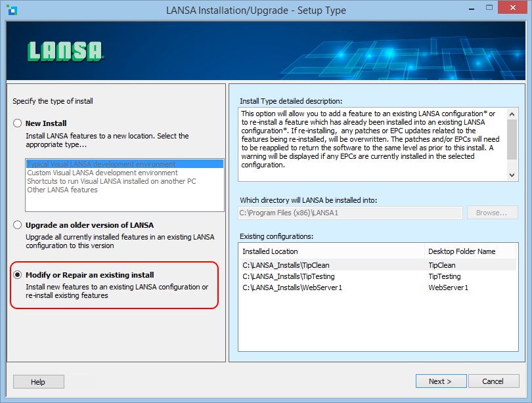
Task: Click the description box scrollbar thumb
Action: coord(512,139)
